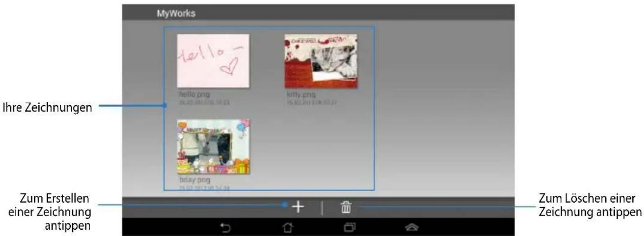Tap the trash can delete icon
Screen dimensions: 644x236
click(346, 208)
